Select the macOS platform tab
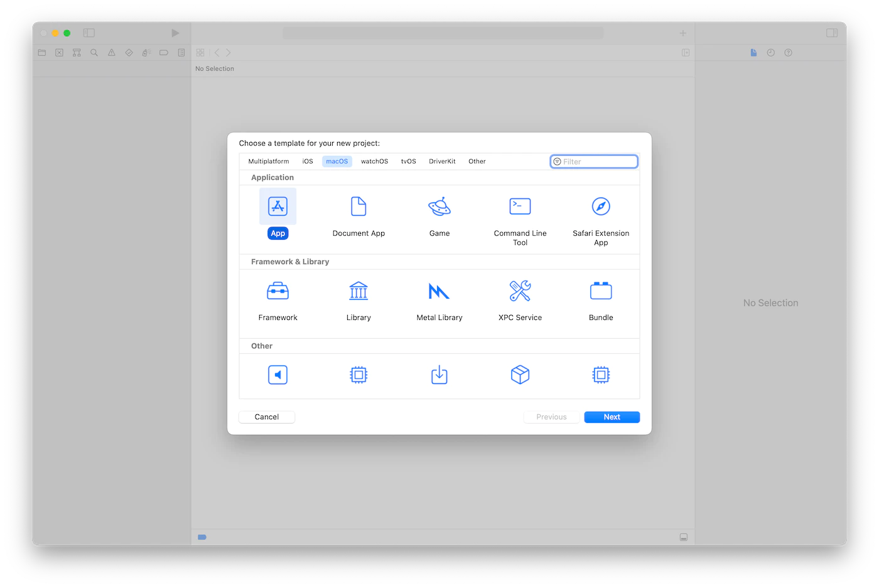879x588 pixels. pyautogui.click(x=337, y=161)
